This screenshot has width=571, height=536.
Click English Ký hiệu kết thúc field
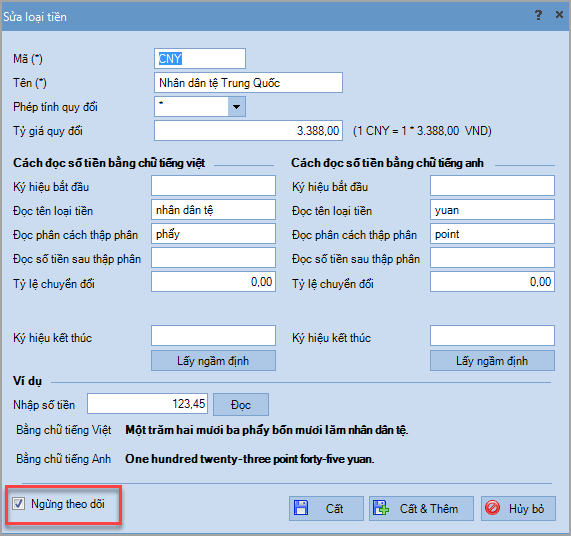click(x=492, y=336)
